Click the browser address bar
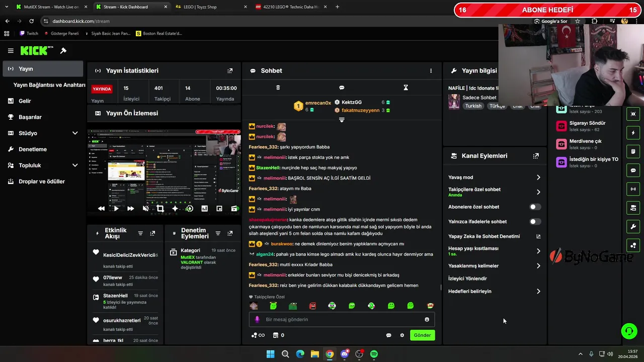 287,21
